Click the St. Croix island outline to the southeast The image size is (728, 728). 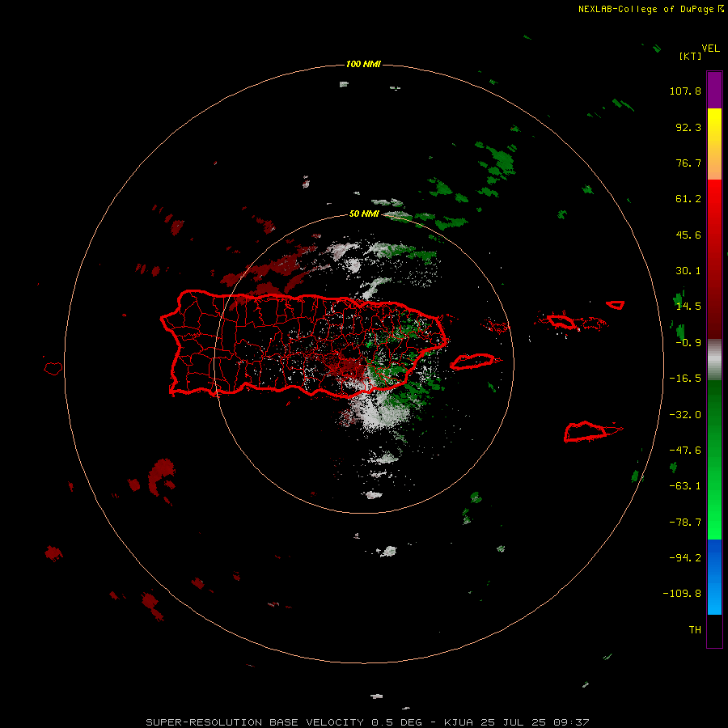coord(587,431)
